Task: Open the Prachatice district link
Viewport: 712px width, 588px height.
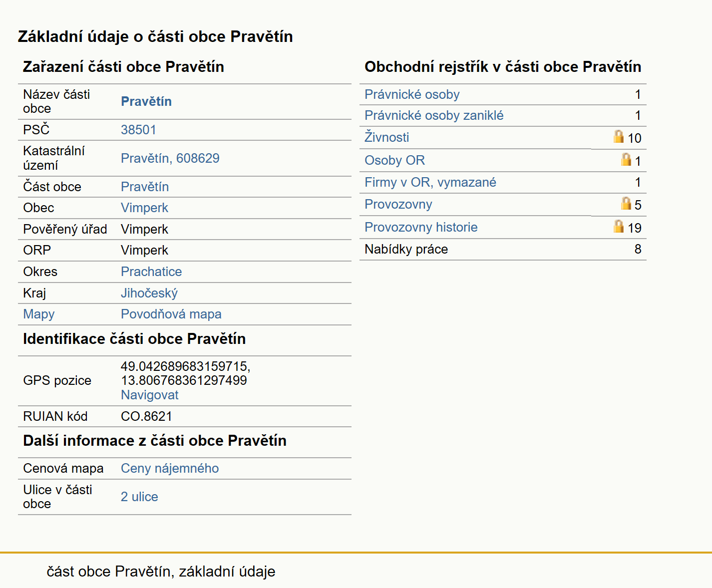Action: tap(151, 272)
